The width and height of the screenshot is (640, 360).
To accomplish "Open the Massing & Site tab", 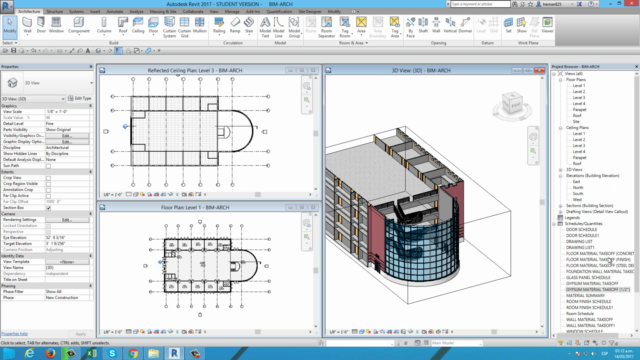I will click(x=163, y=11).
